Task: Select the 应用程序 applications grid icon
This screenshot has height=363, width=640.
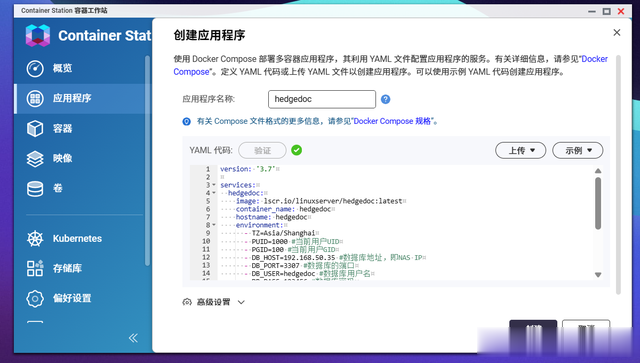Action: pos(35,98)
